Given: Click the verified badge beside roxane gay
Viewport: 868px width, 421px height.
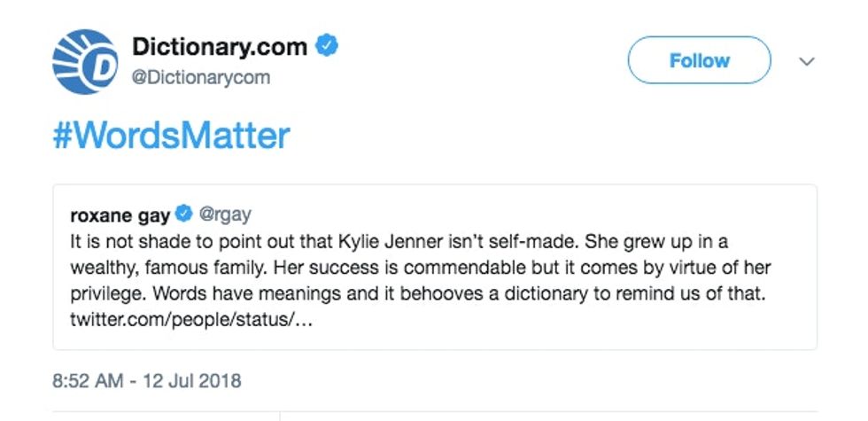Looking at the screenshot, I should [x=184, y=214].
